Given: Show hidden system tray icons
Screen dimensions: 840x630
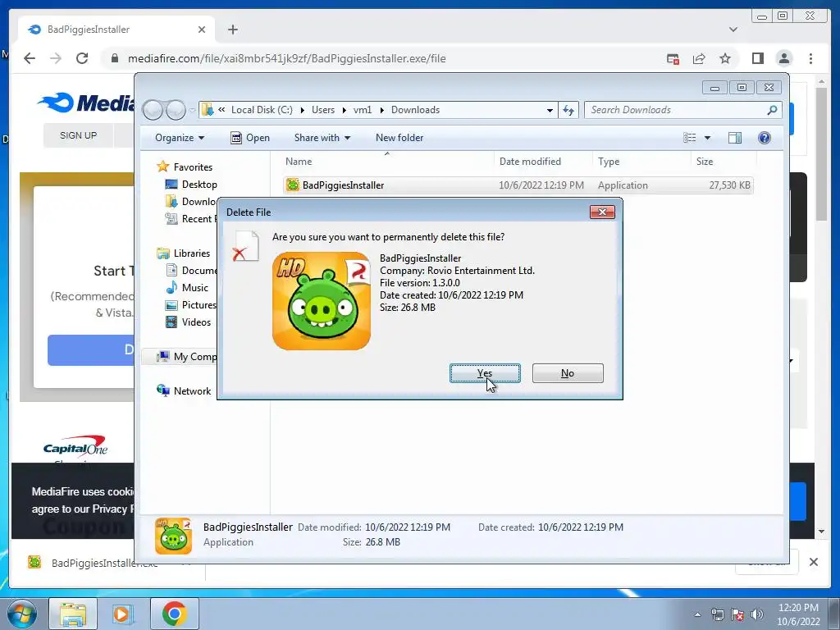Looking at the screenshot, I should (697, 614).
